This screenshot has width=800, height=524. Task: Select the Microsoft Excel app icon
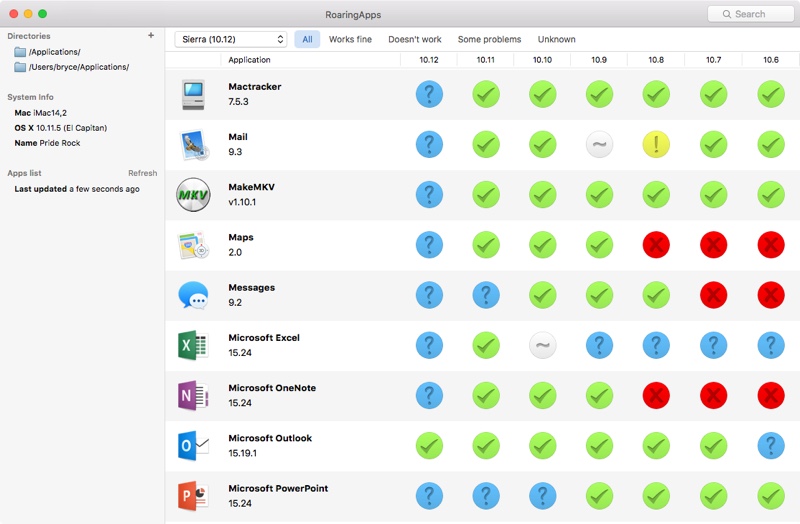click(x=193, y=346)
